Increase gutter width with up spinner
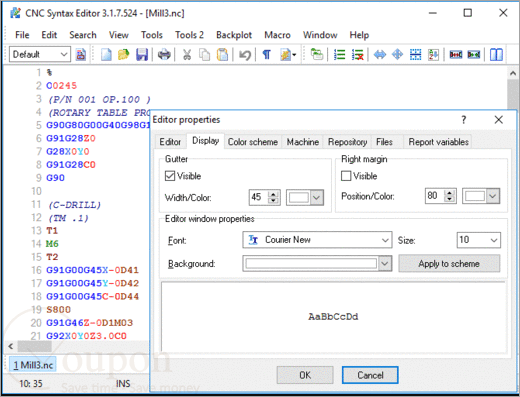520x397 pixels. point(273,194)
